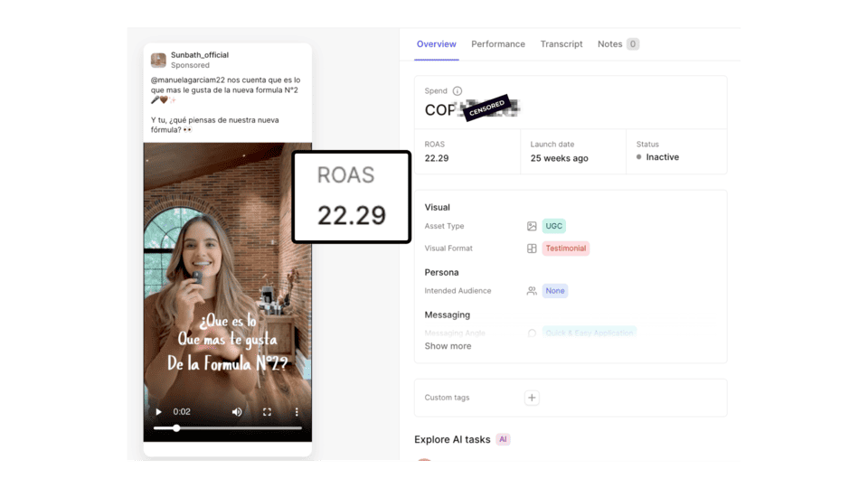Open video more options menu

click(x=297, y=412)
